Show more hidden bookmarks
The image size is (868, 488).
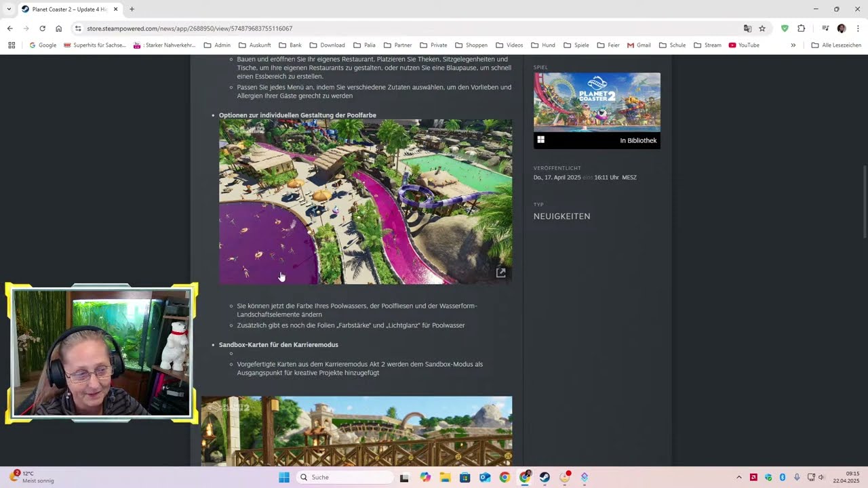point(793,45)
